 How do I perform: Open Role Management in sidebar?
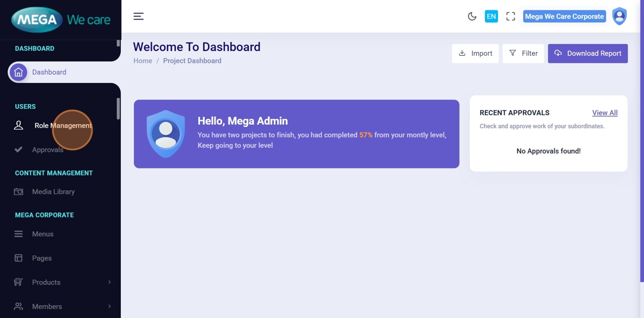63,125
